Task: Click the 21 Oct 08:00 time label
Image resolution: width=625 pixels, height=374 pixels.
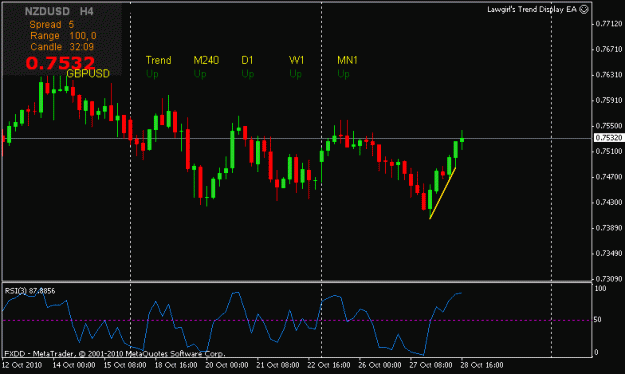Action: coord(278,365)
